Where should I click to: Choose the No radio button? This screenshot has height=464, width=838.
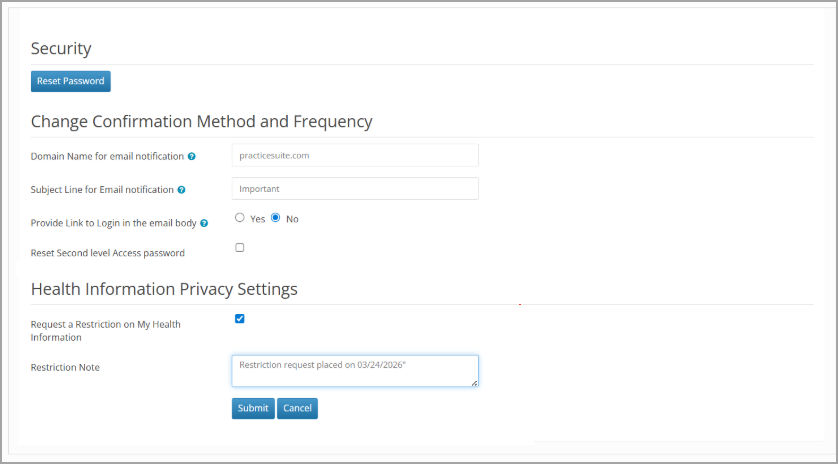point(275,217)
